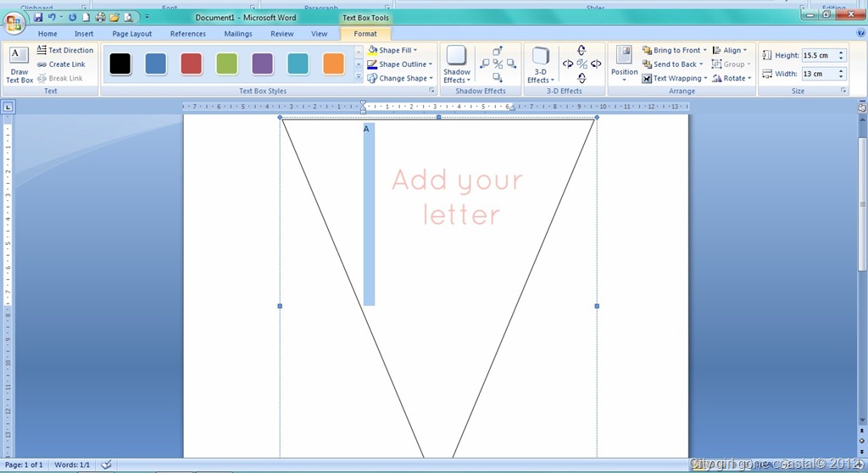Switch to the Home tab
The width and height of the screenshot is (868, 473).
(47, 34)
